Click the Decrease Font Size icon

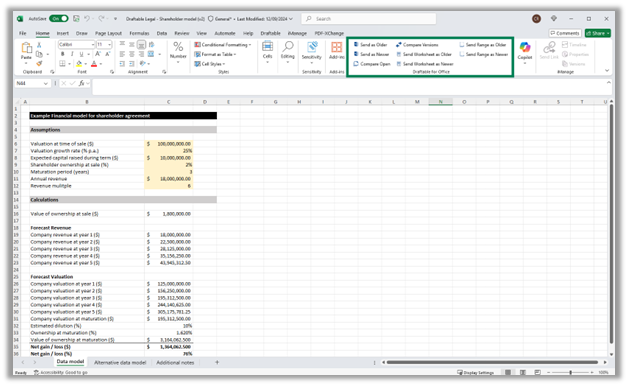107,54
